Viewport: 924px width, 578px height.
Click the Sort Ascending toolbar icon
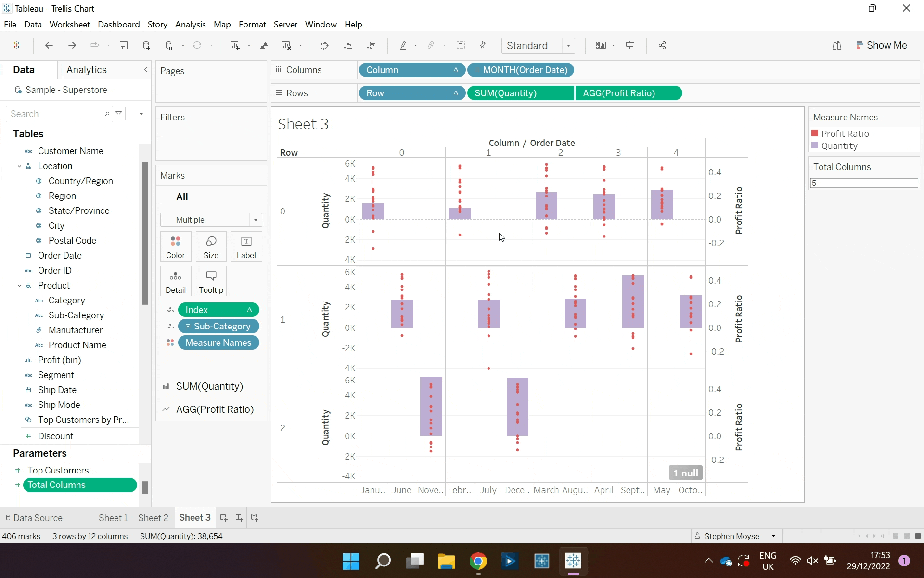(x=348, y=45)
